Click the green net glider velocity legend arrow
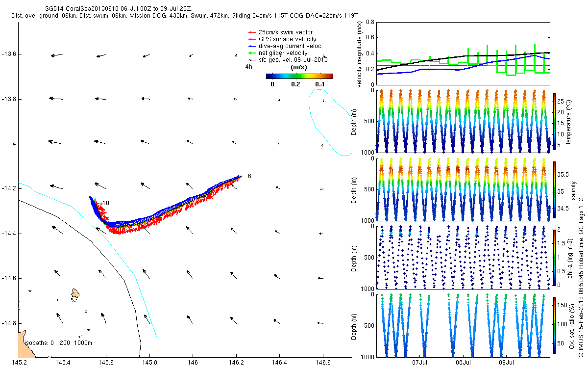The height and width of the screenshot is (368, 588). click(x=253, y=53)
